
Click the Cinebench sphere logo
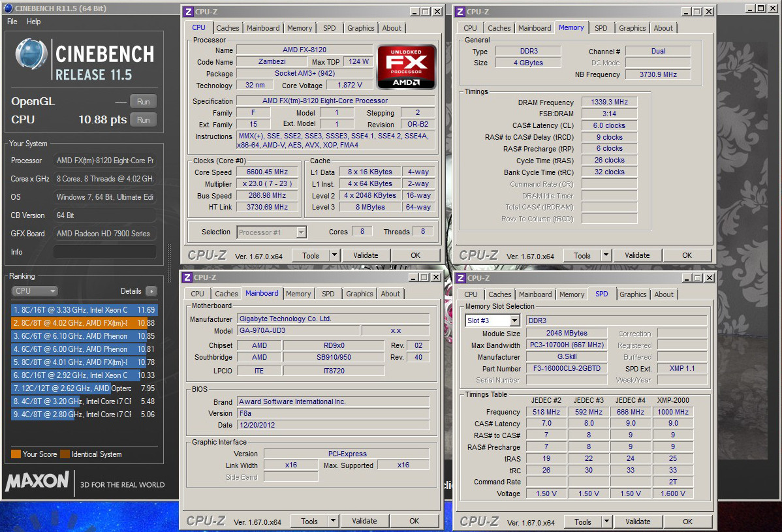[x=31, y=54]
